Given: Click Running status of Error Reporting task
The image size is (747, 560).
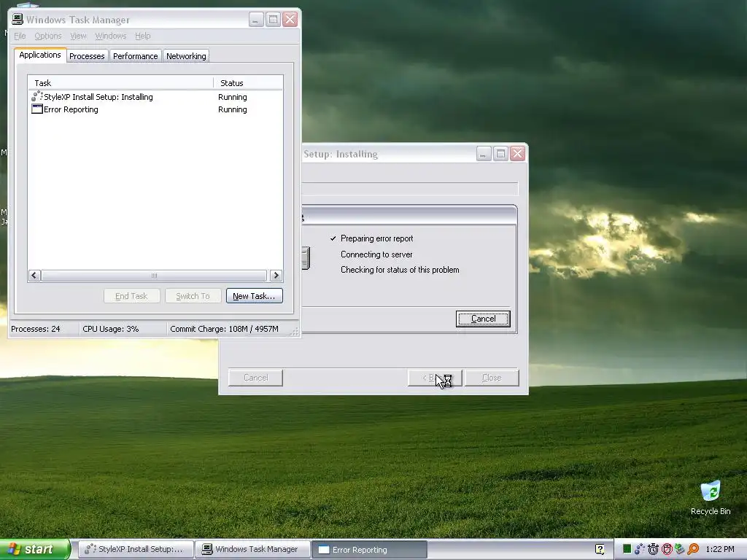Looking at the screenshot, I should 233,109.
